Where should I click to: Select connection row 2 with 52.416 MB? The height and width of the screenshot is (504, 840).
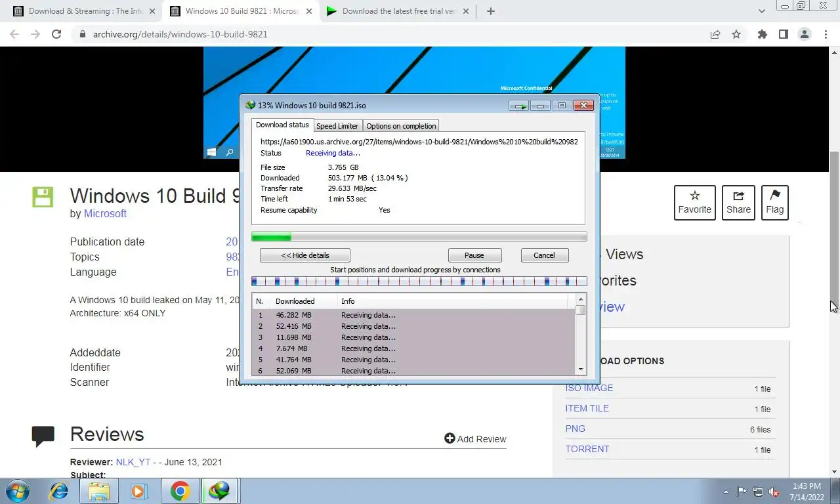(413, 326)
